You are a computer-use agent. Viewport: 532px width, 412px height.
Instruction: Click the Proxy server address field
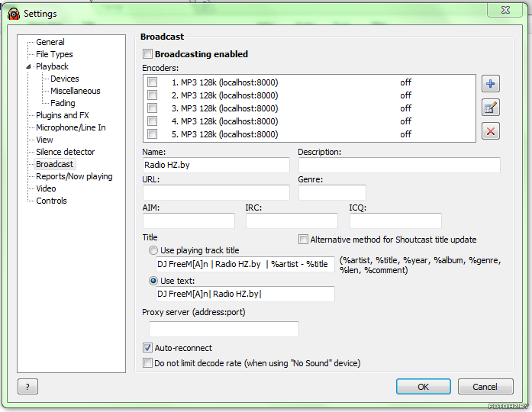coord(220,329)
